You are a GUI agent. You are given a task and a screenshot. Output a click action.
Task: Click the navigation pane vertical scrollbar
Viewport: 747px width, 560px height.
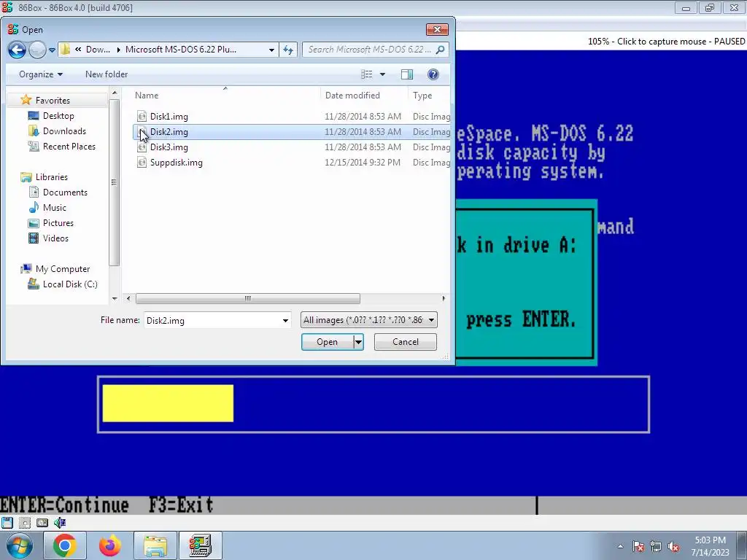pos(114,182)
